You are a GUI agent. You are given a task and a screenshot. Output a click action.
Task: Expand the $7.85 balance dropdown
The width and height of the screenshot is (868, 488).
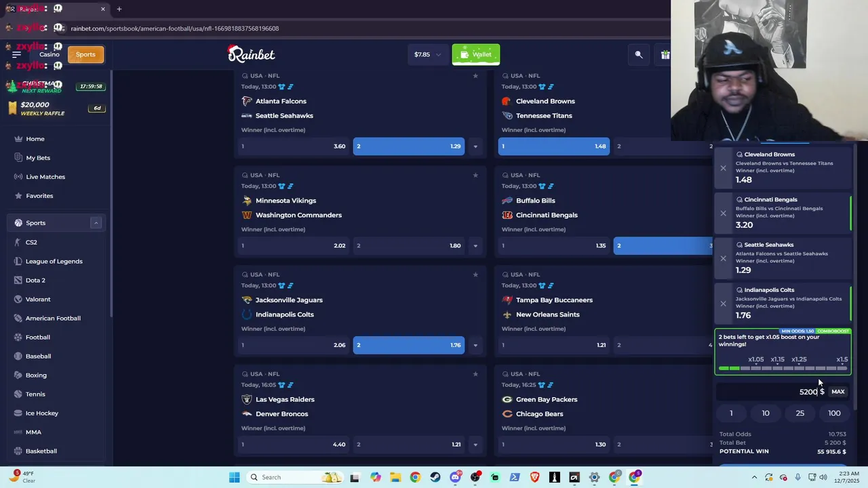click(x=427, y=54)
